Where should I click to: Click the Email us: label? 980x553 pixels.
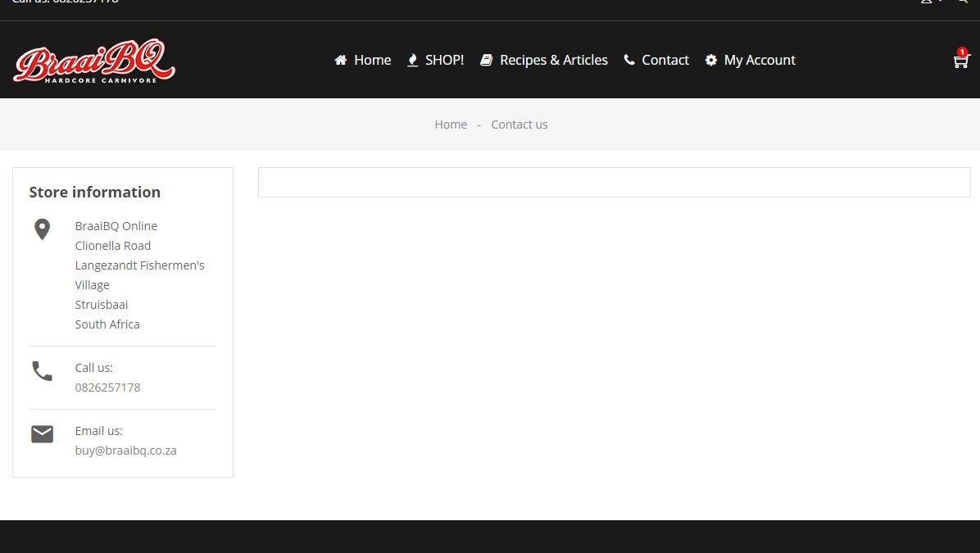point(99,431)
